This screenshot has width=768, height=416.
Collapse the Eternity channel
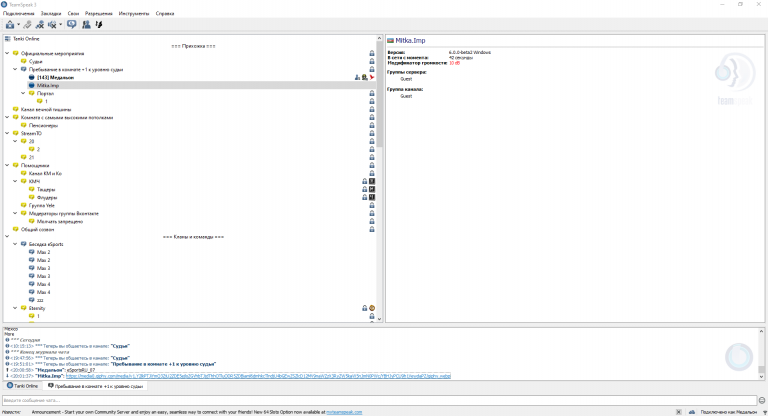(x=15, y=308)
